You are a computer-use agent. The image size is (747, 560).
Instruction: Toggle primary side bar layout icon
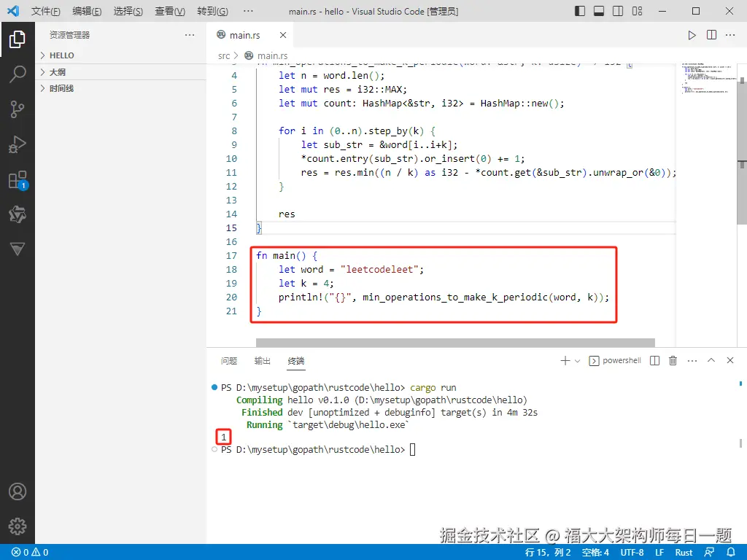point(580,11)
